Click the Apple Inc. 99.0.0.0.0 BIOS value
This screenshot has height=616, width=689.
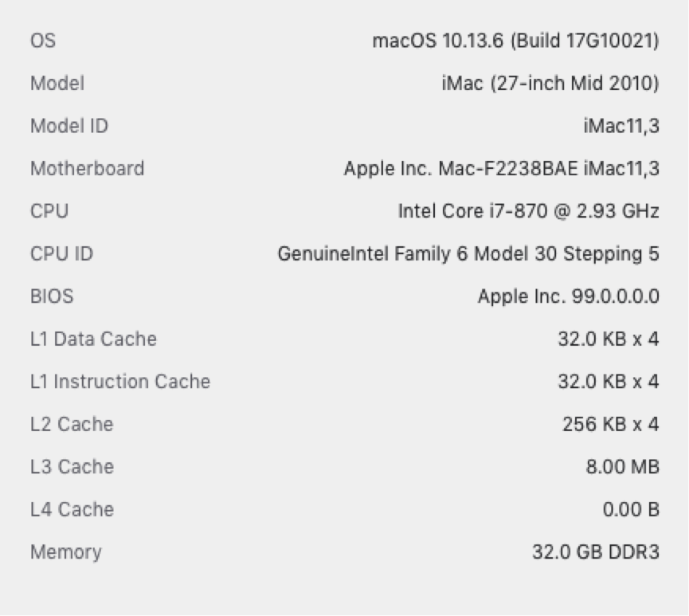[x=569, y=296]
